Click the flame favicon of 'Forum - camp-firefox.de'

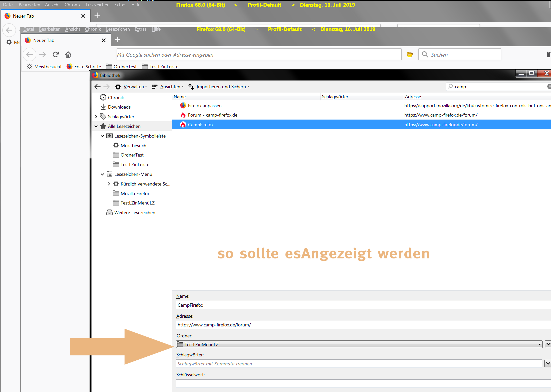tap(183, 115)
